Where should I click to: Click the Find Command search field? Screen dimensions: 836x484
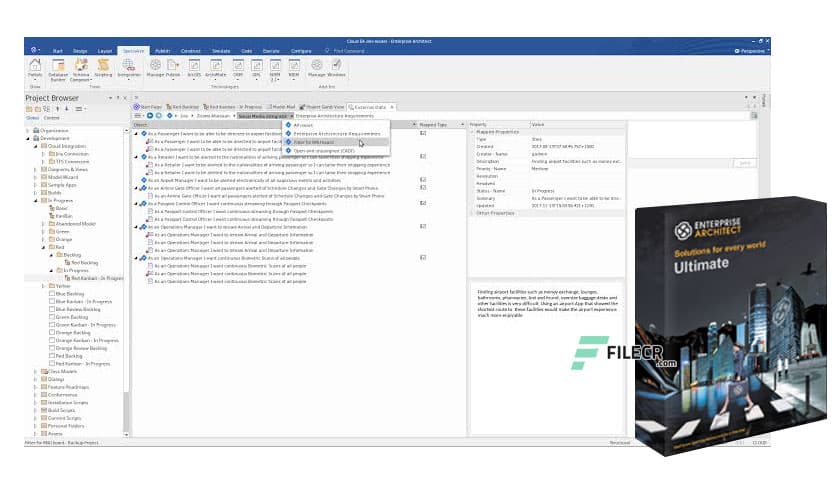click(x=348, y=51)
